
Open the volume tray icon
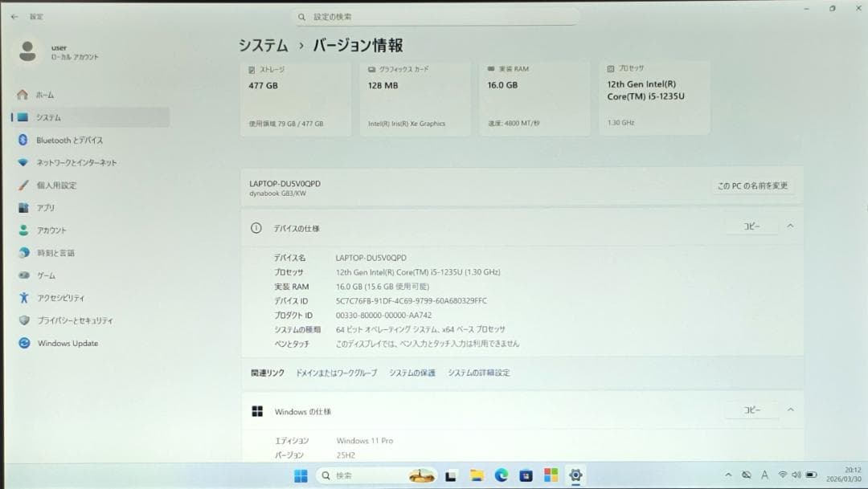[796, 475]
